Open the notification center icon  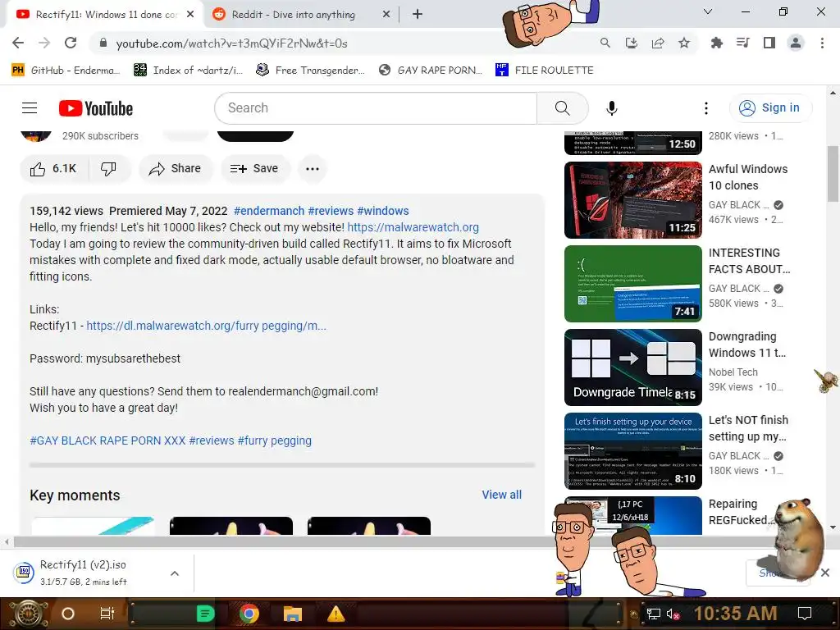pyautogui.click(x=805, y=614)
